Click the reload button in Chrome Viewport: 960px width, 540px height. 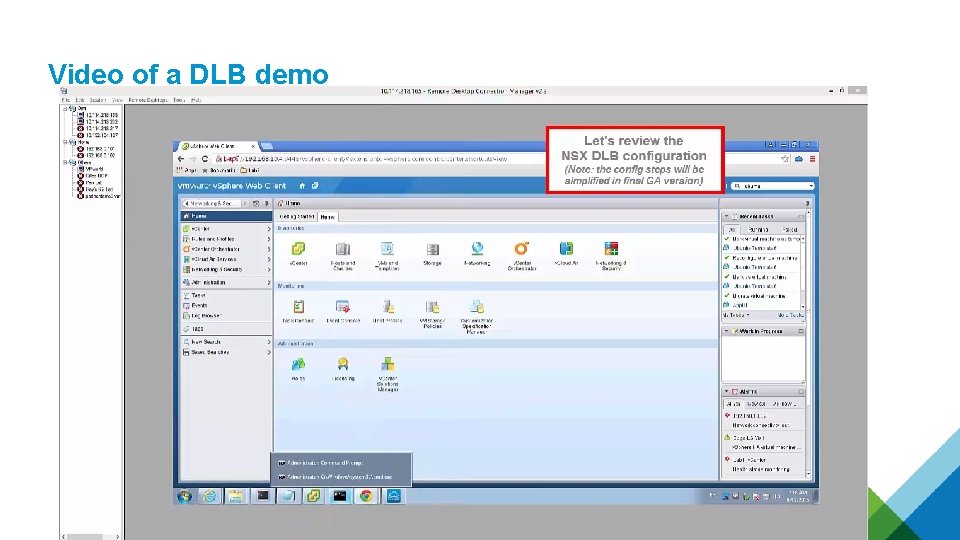click(204, 159)
